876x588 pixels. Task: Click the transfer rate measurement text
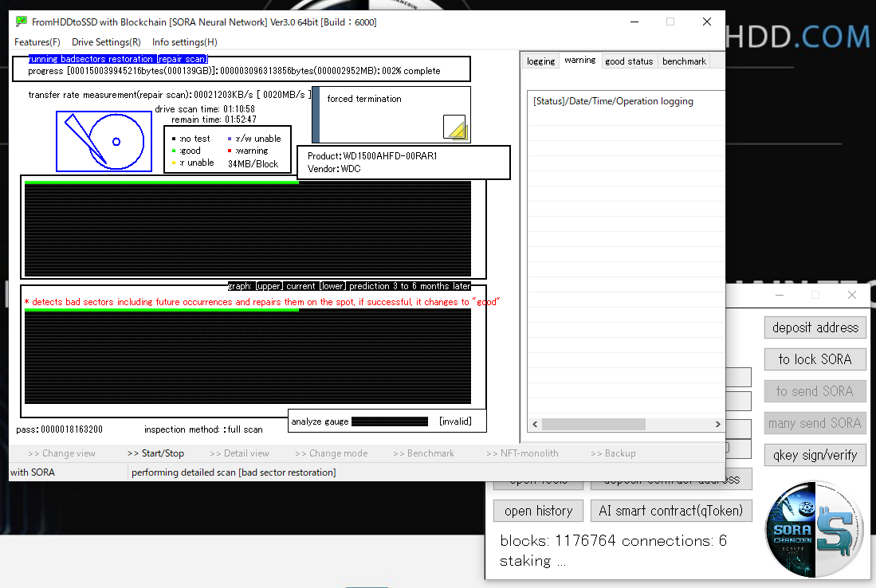pos(169,95)
